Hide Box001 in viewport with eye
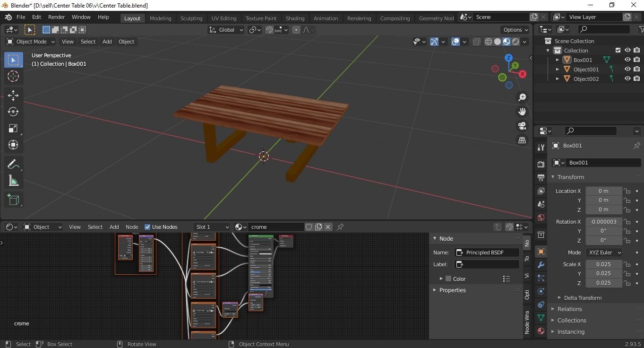 pyautogui.click(x=627, y=60)
